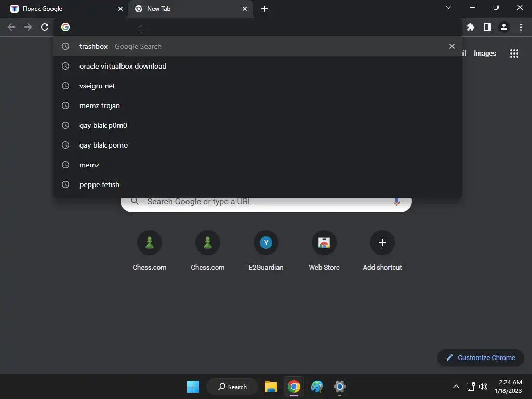Open first Chess.com shortcut
Screen dimensions: 532x399
150,250
